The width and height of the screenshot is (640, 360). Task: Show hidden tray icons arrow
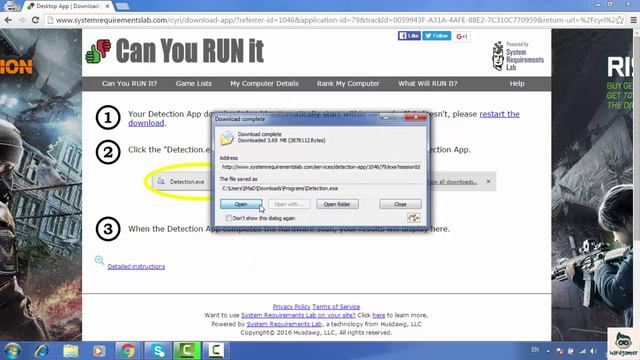click(548, 351)
